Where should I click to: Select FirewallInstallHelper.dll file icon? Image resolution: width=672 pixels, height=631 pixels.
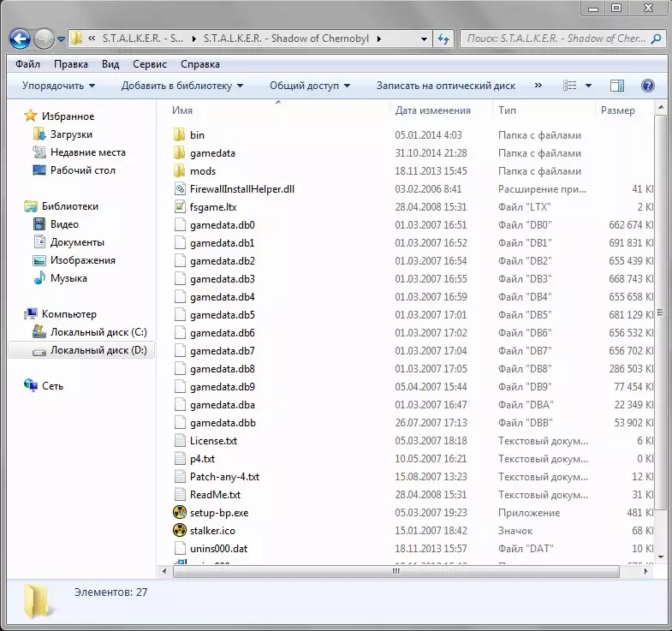[180, 188]
